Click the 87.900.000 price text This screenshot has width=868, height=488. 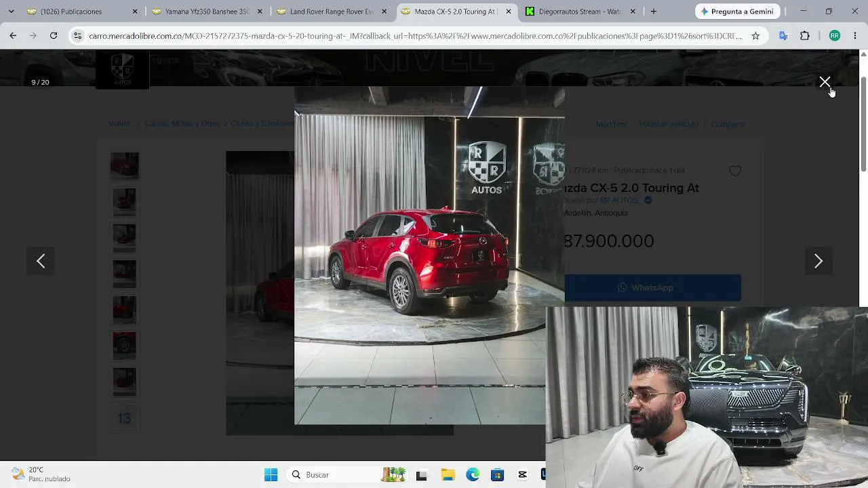(x=609, y=241)
